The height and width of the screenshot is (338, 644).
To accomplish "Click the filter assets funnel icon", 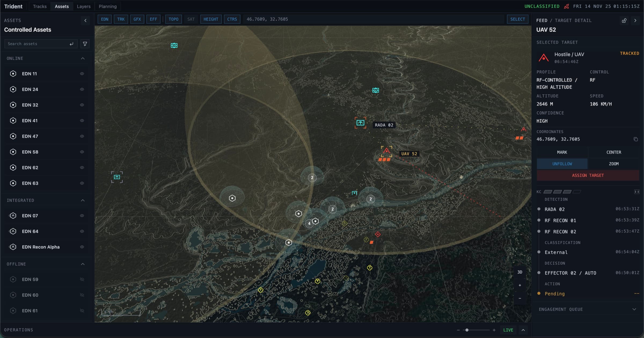I will (85, 44).
